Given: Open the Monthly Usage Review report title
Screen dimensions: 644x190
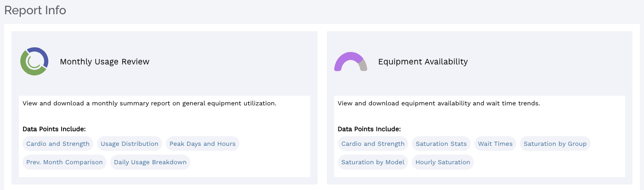Looking at the screenshot, I should (x=104, y=62).
